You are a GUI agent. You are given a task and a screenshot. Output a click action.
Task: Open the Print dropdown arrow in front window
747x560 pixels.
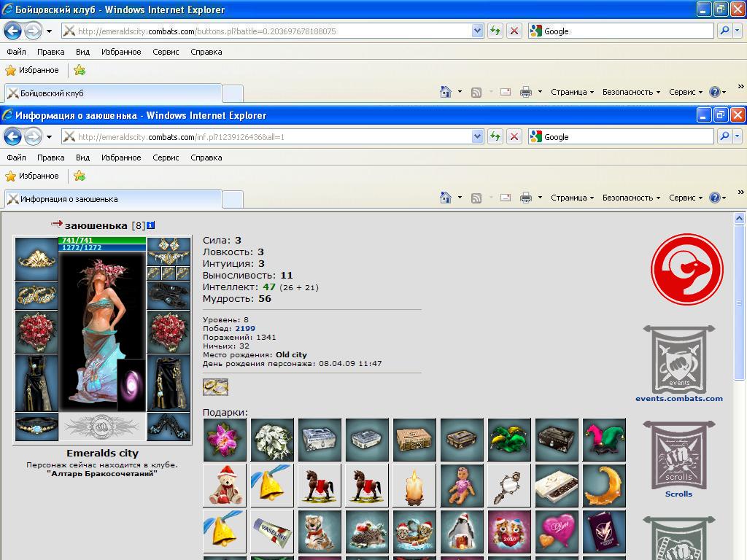(x=540, y=197)
